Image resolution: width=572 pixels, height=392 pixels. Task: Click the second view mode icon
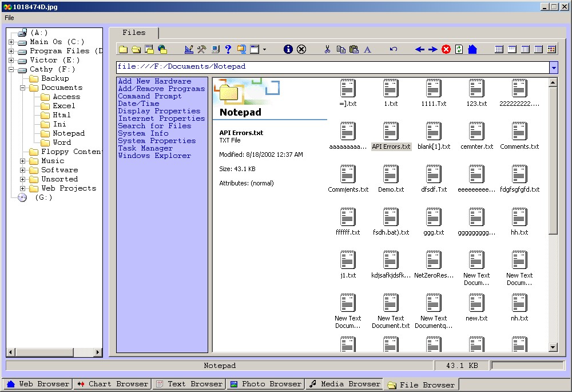[512, 49]
